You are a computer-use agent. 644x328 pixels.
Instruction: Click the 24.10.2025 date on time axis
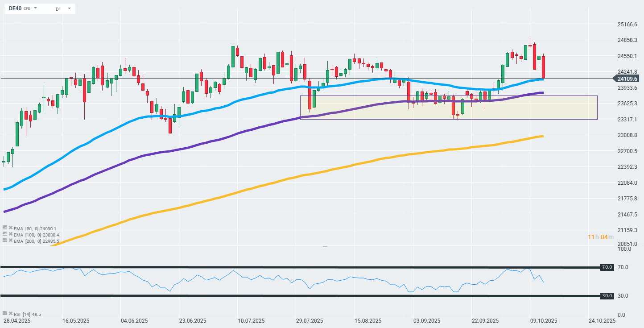(603, 321)
